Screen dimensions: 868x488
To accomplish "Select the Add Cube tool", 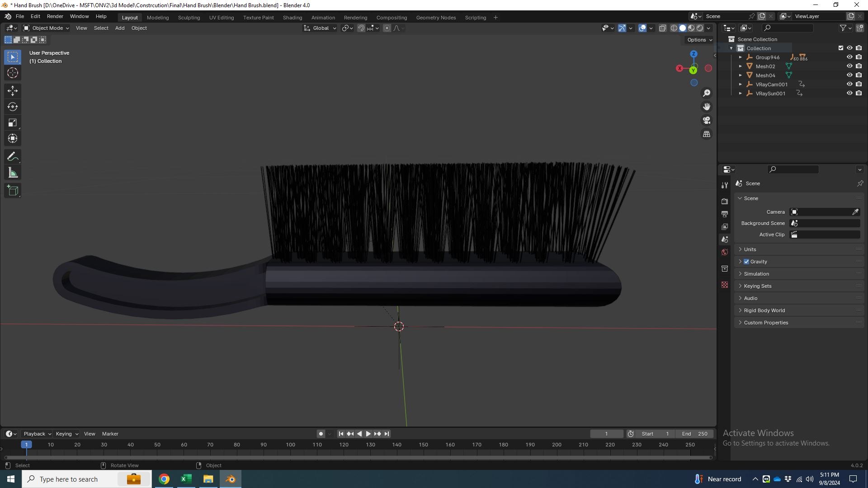I will tap(13, 191).
